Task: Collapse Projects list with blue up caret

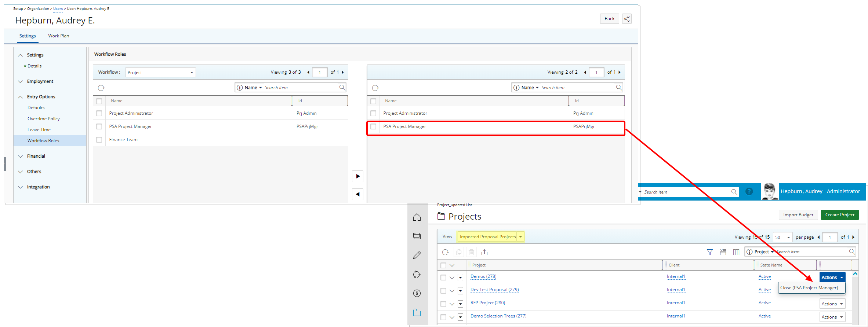Action: [x=855, y=274]
